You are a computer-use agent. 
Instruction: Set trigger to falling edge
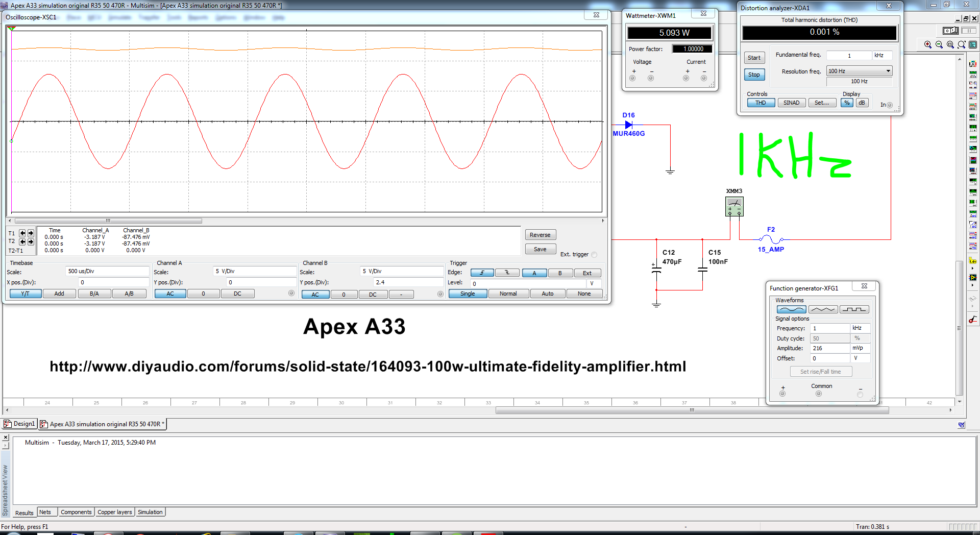[507, 273]
